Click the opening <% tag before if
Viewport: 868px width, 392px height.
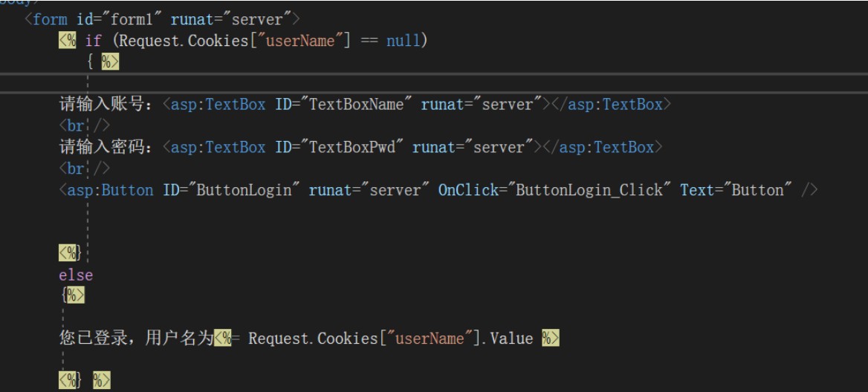(x=68, y=40)
